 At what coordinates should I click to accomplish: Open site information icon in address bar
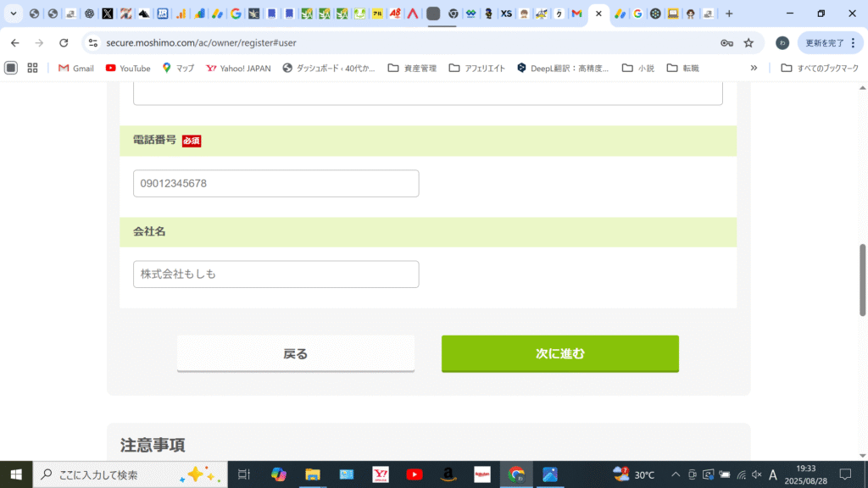coord(93,42)
